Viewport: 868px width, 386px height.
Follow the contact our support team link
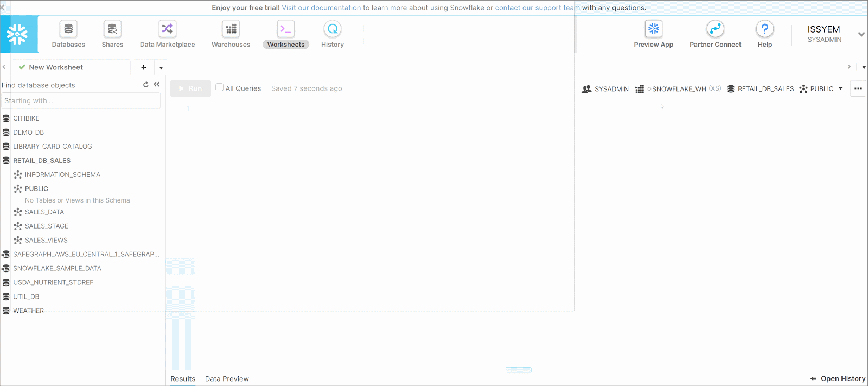pyautogui.click(x=538, y=8)
